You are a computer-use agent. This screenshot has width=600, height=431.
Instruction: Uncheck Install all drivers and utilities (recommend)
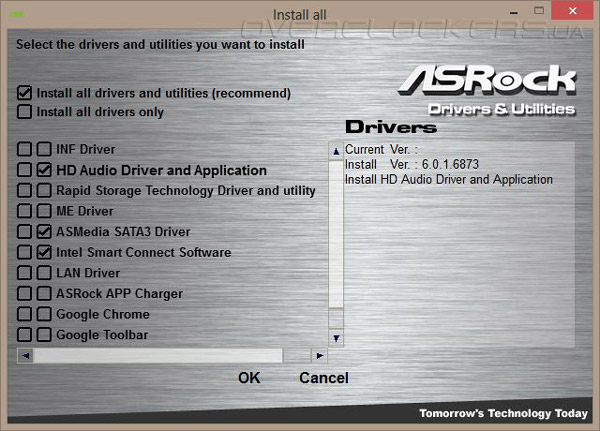(24, 93)
